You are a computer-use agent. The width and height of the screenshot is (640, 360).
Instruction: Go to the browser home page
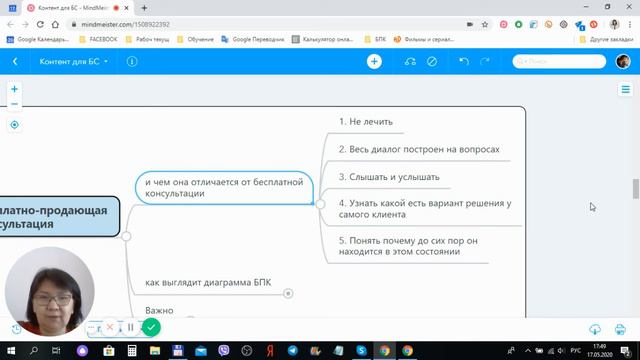(55, 24)
